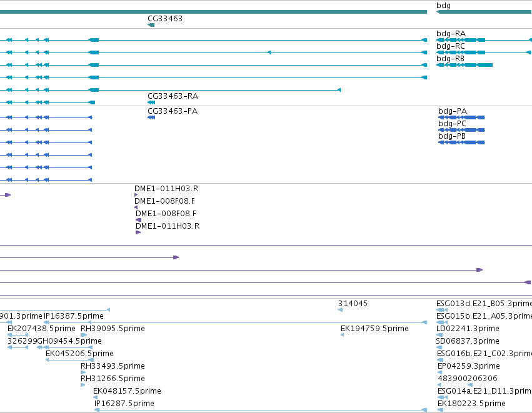
Task: Select the ESG014a.E21_D11.3prime EST label
Action: click(485, 391)
